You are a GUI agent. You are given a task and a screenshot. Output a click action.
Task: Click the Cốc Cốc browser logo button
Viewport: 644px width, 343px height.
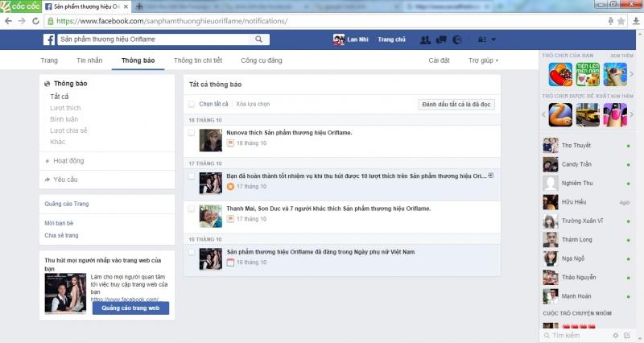(21, 6)
